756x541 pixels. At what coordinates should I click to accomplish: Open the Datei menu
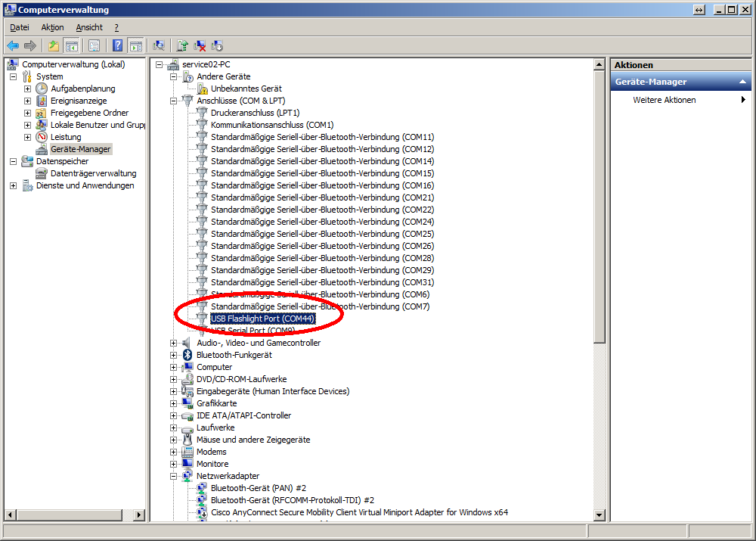click(x=20, y=27)
